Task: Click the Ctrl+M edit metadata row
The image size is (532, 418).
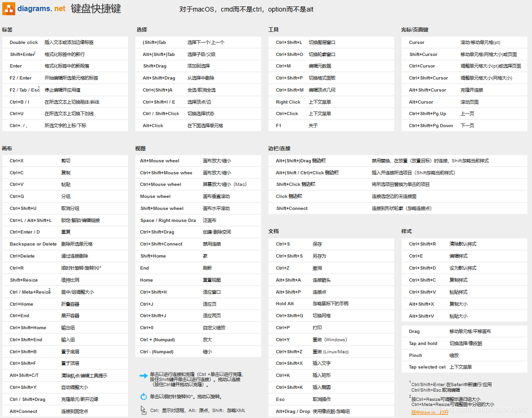Action: 331,66
